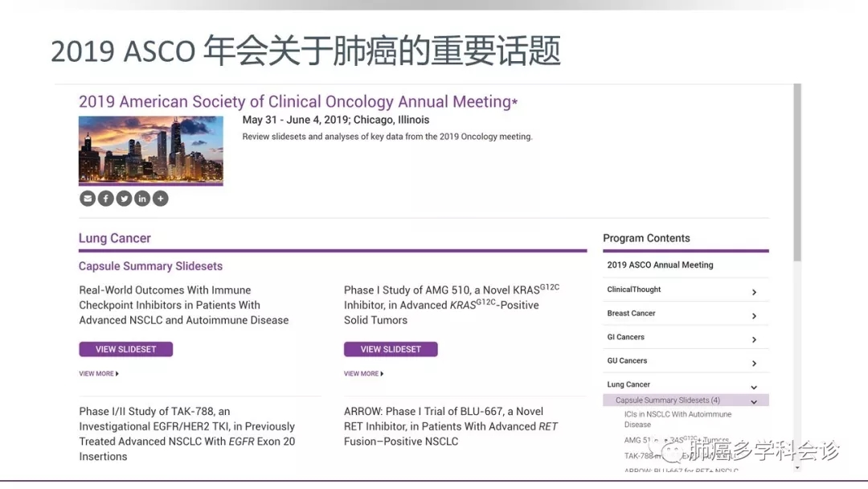Select ICIs in NSCLC With Autoimmune Disease
The width and height of the screenshot is (868, 489).
click(x=678, y=419)
